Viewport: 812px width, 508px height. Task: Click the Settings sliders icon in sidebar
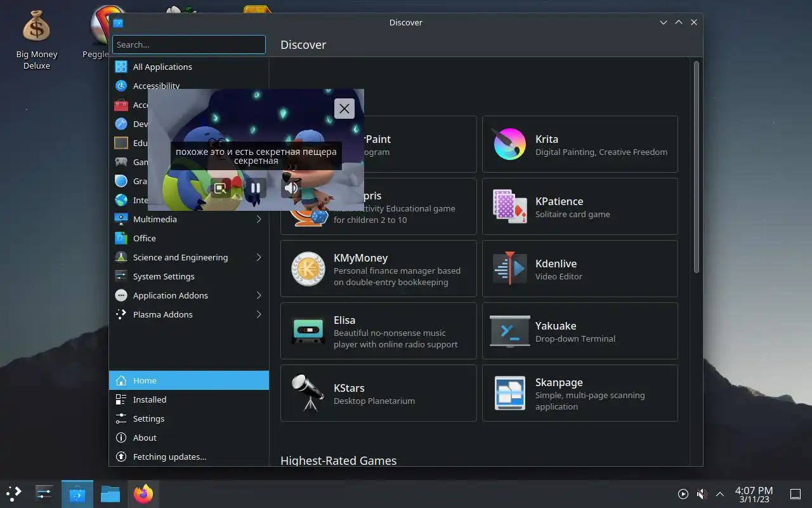pos(121,418)
